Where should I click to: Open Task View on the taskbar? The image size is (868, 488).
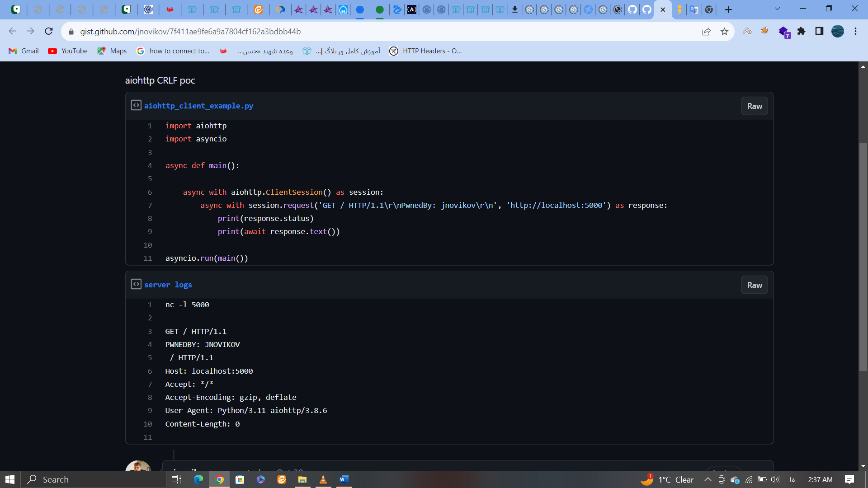point(176,479)
